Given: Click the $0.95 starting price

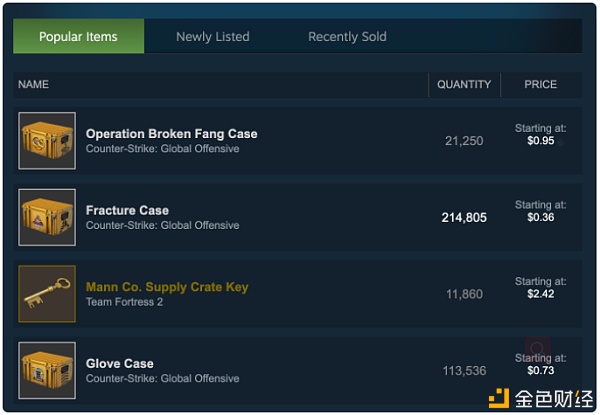Looking at the screenshot, I should 540,141.
